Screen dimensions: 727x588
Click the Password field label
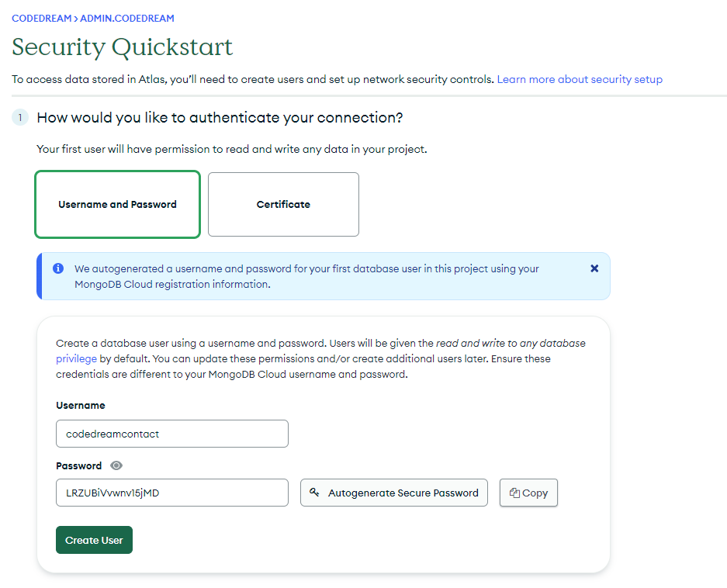point(79,466)
